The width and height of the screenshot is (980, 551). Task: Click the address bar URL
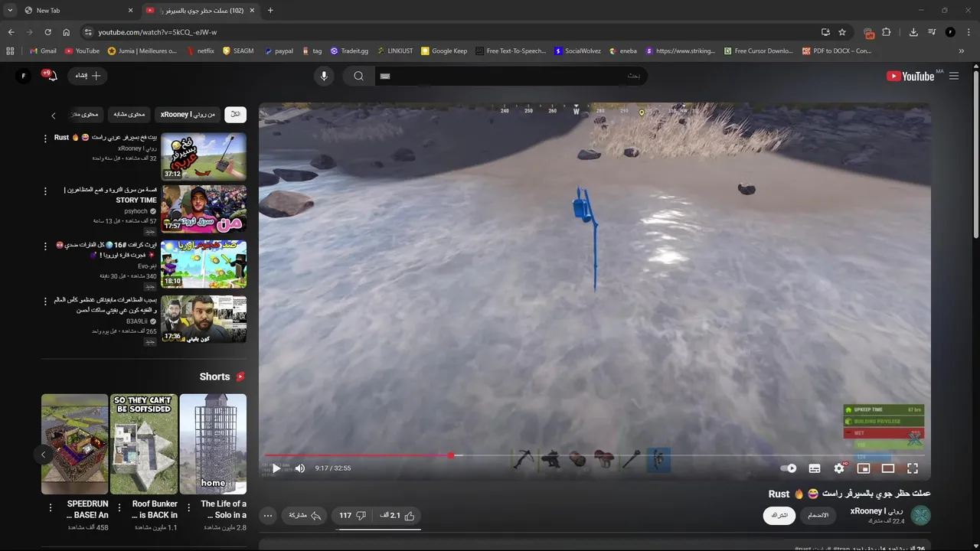pos(157,32)
